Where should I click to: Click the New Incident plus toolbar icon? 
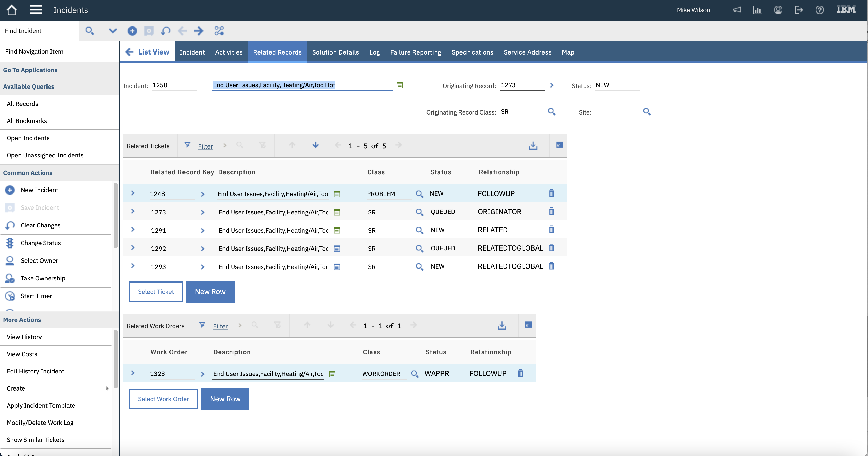point(132,31)
